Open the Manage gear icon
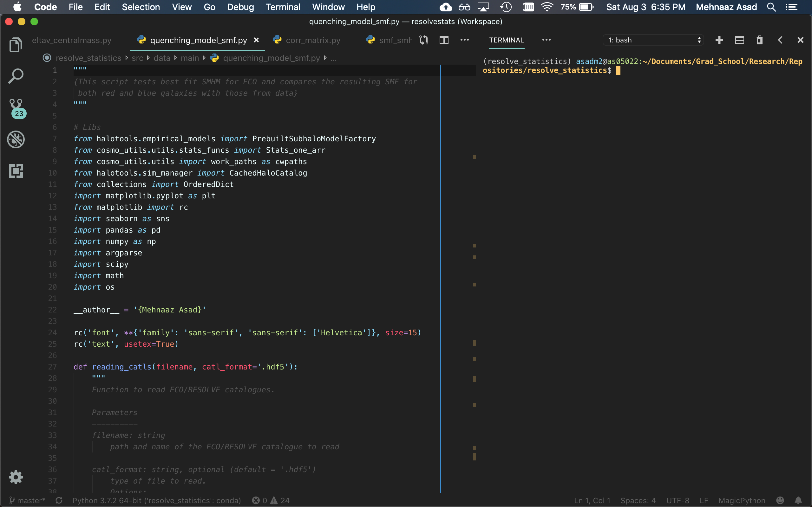812x507 pixels. 16,477
